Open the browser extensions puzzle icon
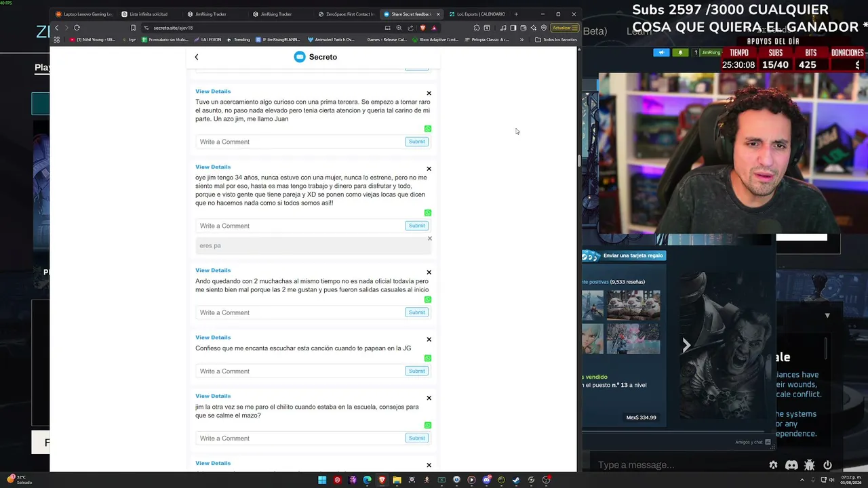868x488 pixels. (x=477, y=28)
